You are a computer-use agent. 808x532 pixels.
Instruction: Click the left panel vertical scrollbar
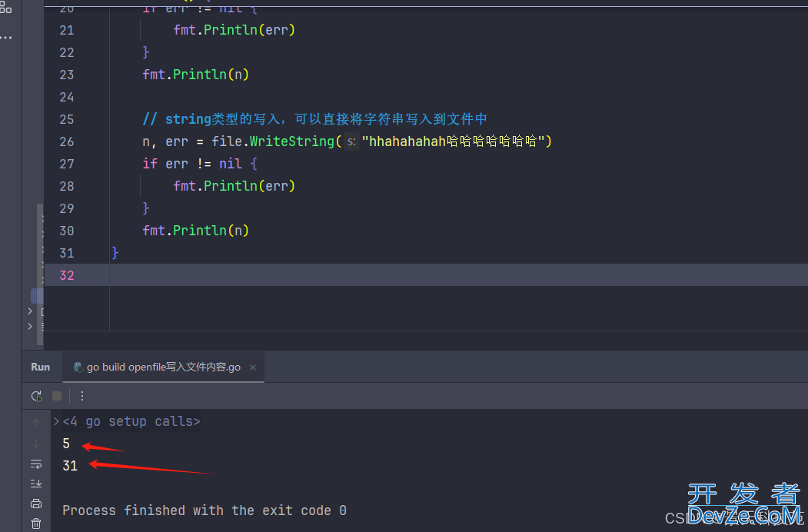click(x=40, y=273)
